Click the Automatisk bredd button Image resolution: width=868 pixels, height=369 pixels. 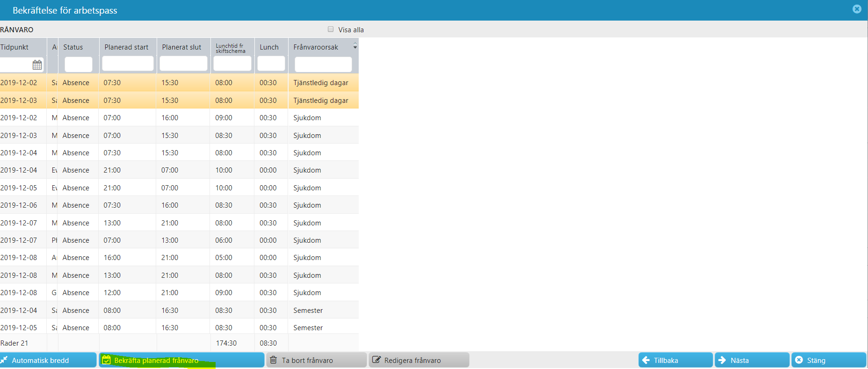click(48, 360)
